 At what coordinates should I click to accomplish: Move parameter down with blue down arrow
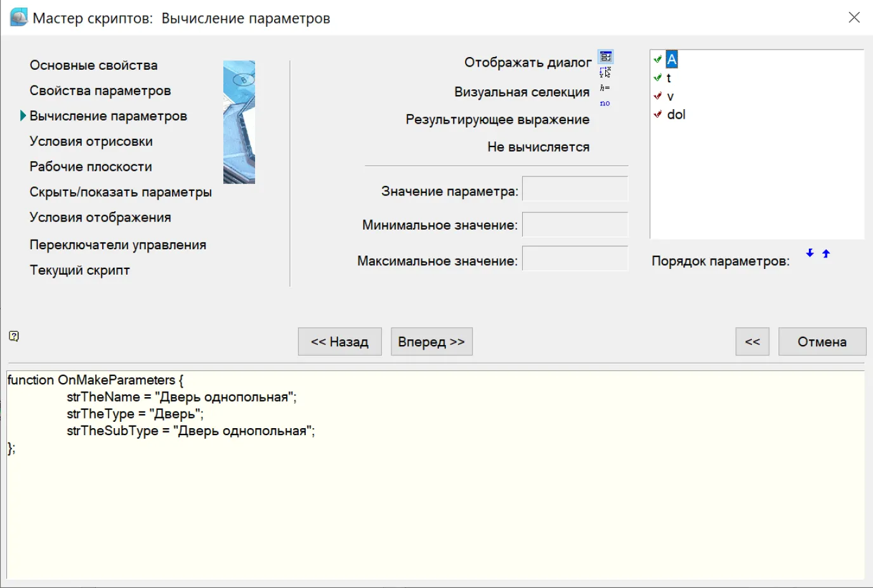pos(810,253)
